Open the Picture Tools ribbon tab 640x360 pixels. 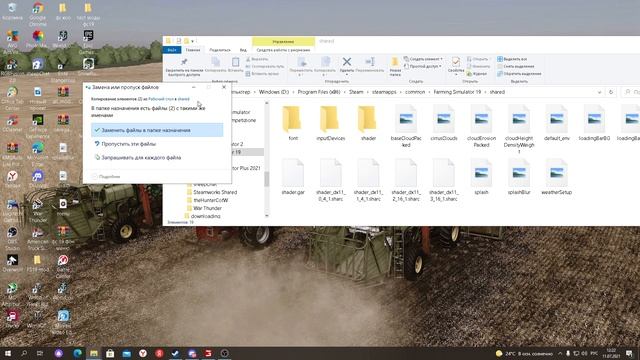(283, 50)
